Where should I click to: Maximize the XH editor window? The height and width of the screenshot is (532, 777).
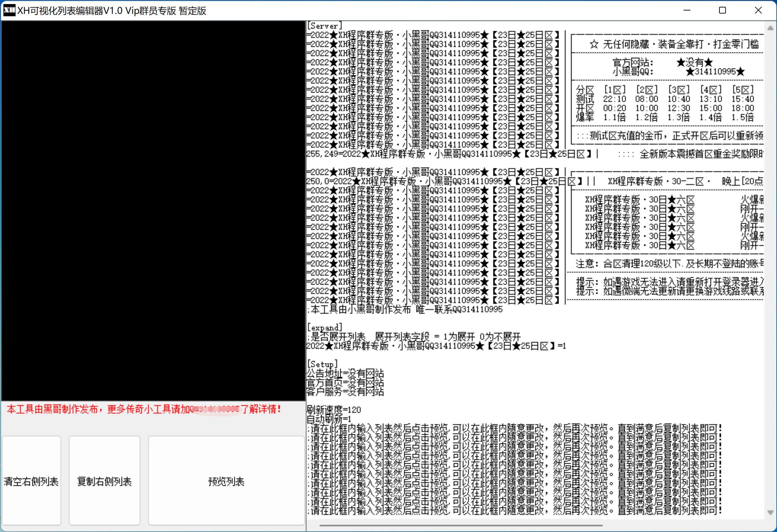pos(721,10)
